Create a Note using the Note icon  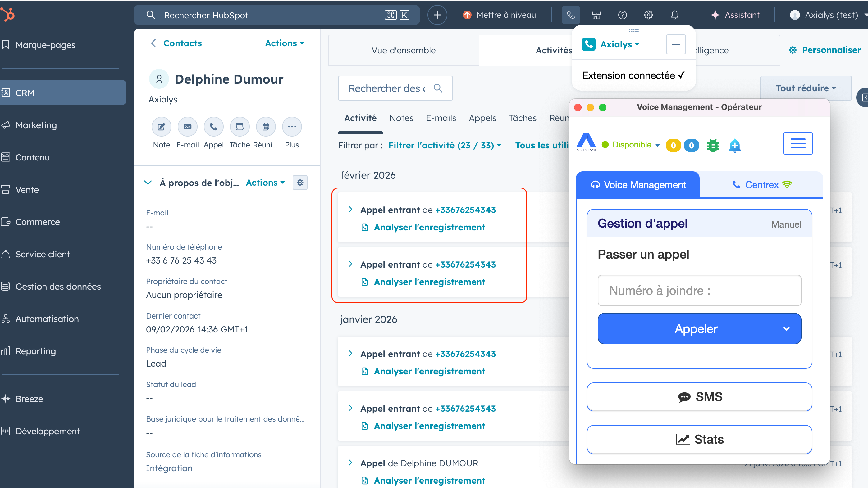162,126
